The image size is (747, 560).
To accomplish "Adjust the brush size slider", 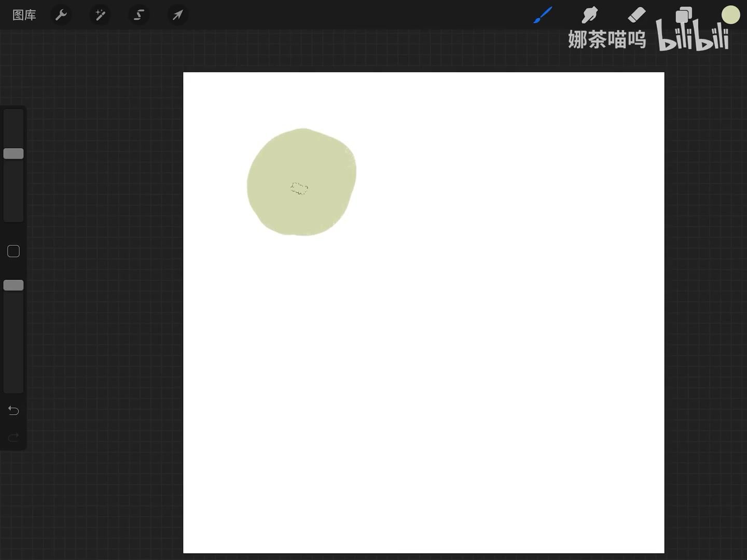I will tap(13, 153).
